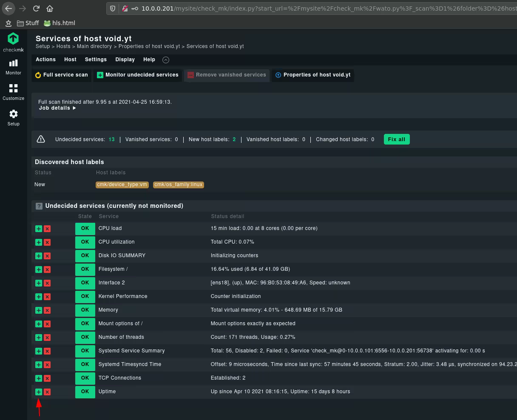The image size is (517, 420).
Task: Open the Display menu
Action: click(x=125, y=60)
